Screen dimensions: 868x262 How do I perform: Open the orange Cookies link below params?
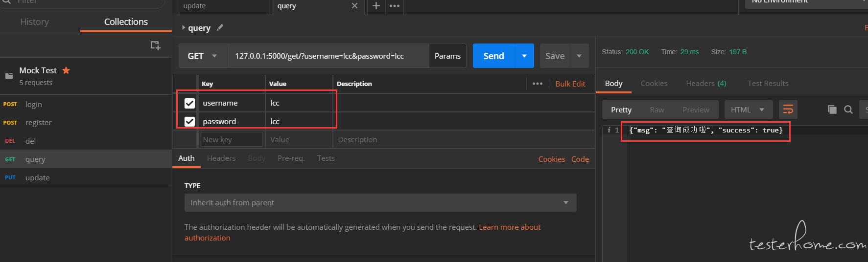coord(552,159)
